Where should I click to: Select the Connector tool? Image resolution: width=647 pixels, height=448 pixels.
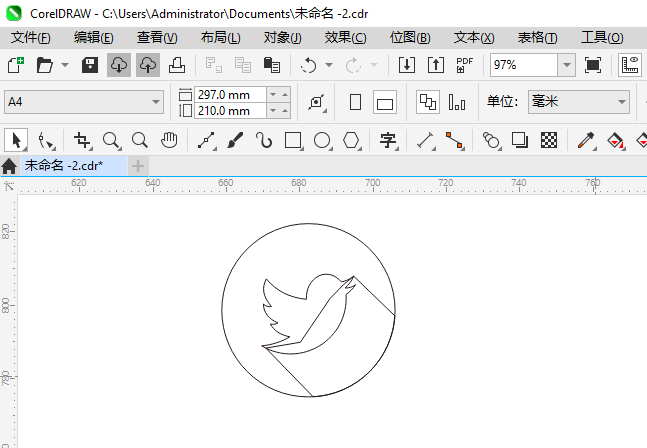click(x=455, y=140)
